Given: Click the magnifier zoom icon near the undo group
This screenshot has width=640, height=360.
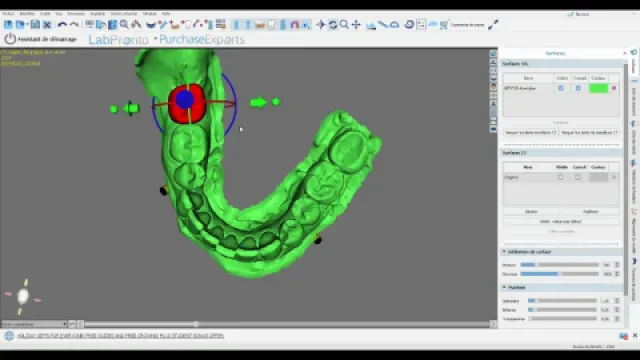Looking at the screenshot, I should pyautogui.click(x=124, y=25).
